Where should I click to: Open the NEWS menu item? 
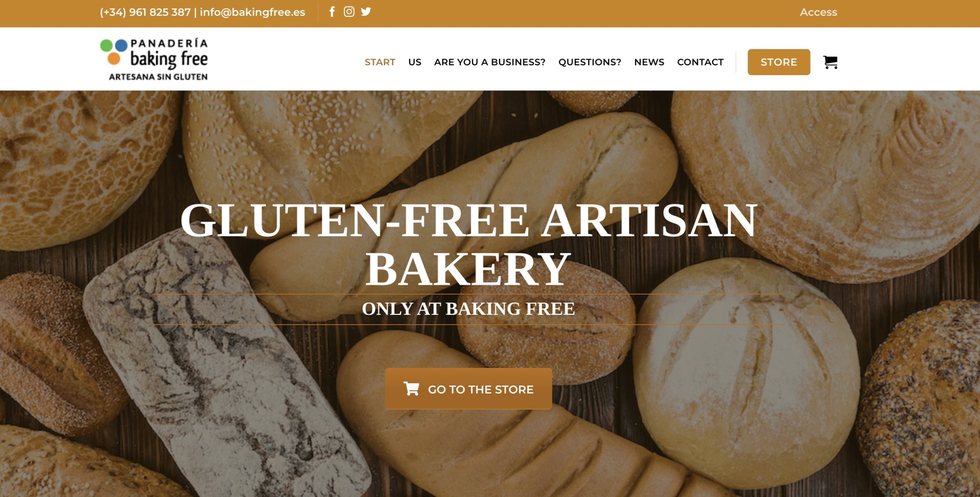[649, 62]
